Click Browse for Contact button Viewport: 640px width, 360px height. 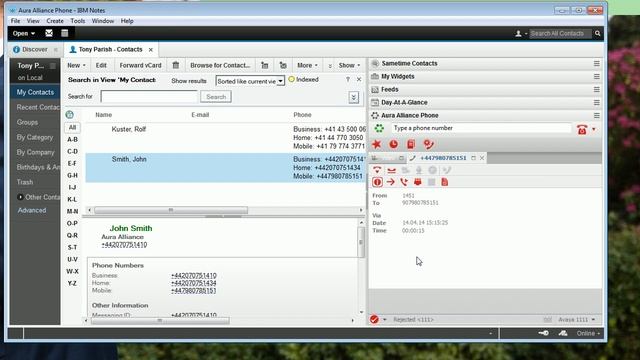(x=220, y=65)
